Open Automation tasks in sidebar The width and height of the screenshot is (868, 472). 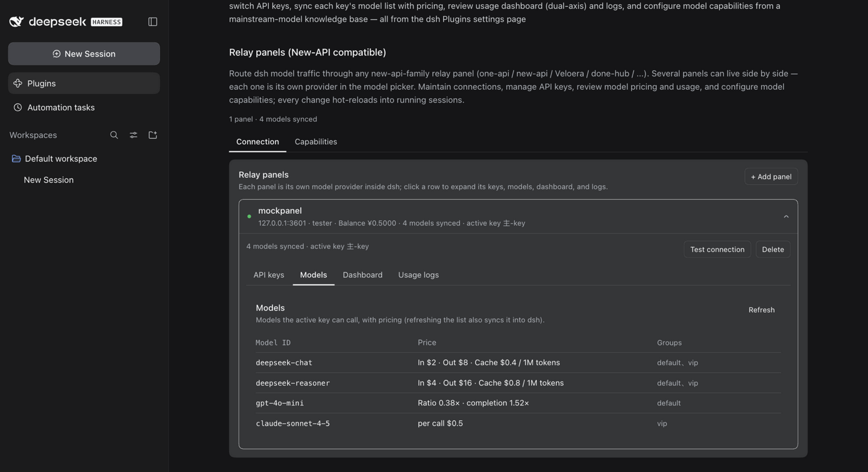point(84,107)
